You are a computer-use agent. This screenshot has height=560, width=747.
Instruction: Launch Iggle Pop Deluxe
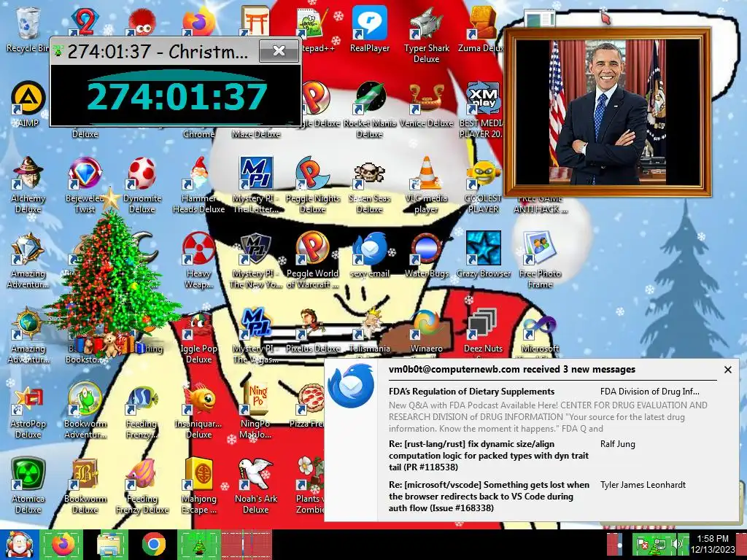click(198, 335)
